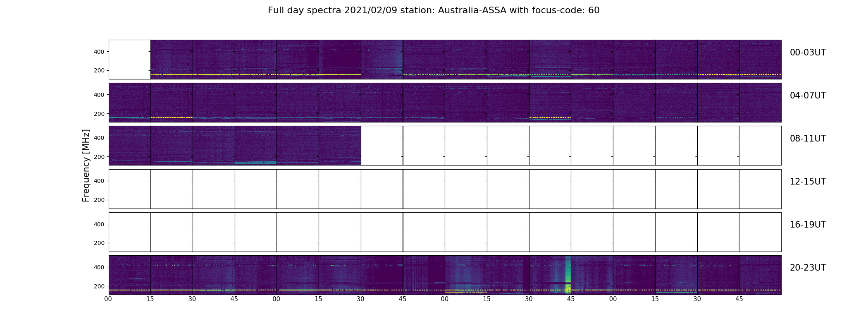868x331 pixels.
Task: Click the first spectrogram panel of 04-07UT row
Action: [130, 103]
